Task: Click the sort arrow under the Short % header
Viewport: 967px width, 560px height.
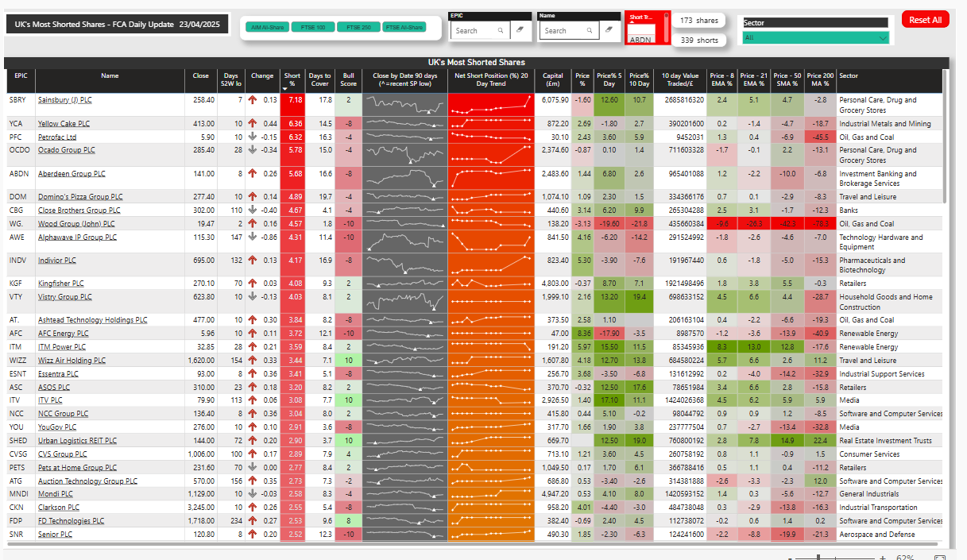Action: pyautogui.click(x=286, y=89)
